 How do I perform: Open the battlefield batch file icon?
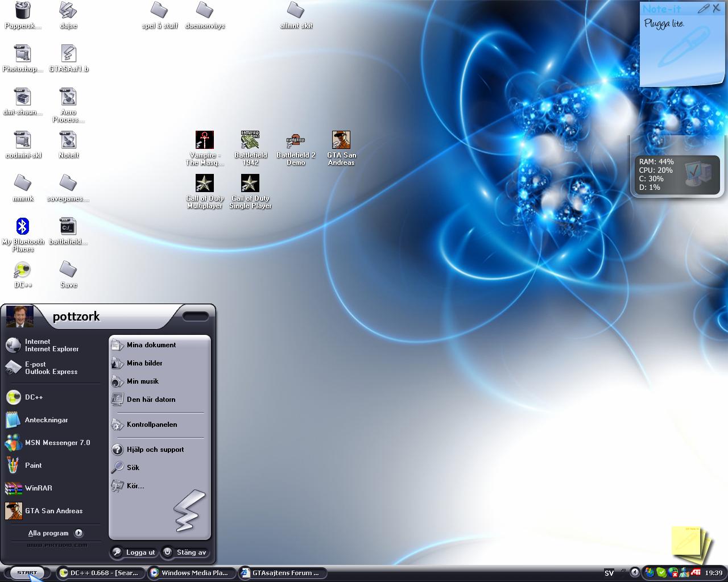click(68, 230)
